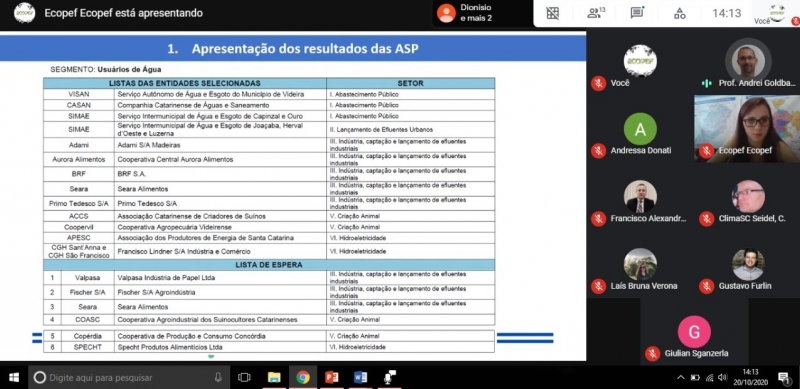The height and width of the screenshot is (389, 800).
Task: Select Gustavo Furlin avatar
Action: click(x=748, y=264)
